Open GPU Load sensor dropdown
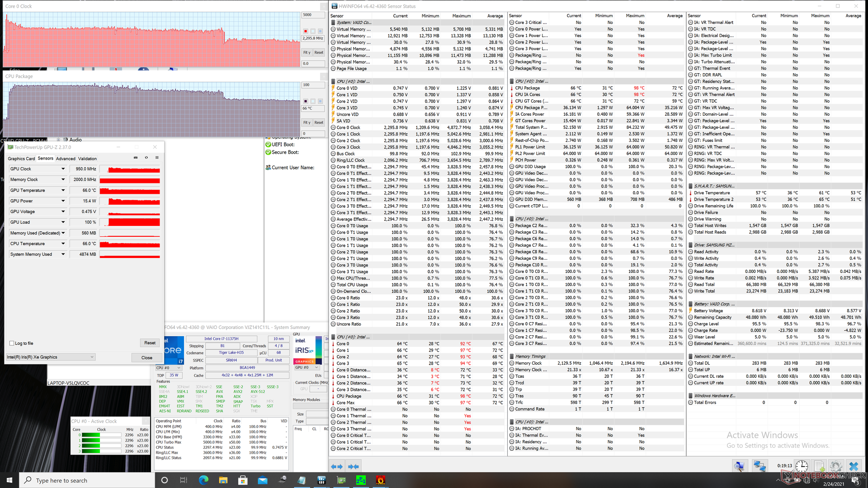Viewport: 868px width, 488px height. pos(63,222)
